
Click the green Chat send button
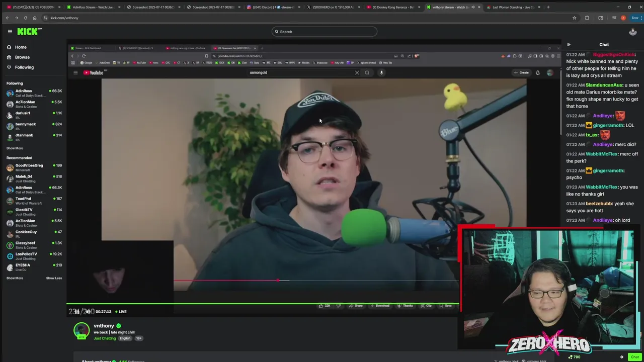tap(635, 357)
